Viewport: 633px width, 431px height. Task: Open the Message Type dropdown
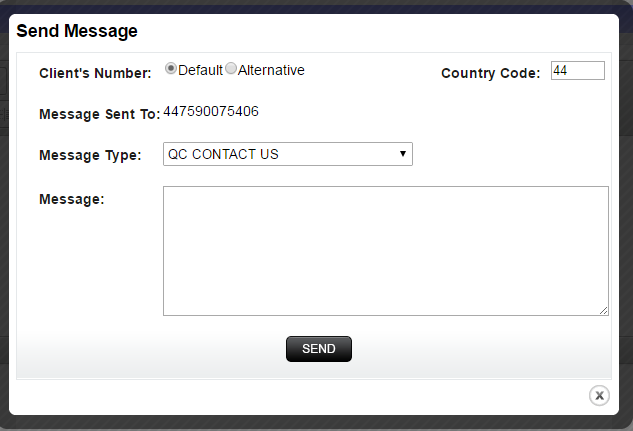click(287, 154)
